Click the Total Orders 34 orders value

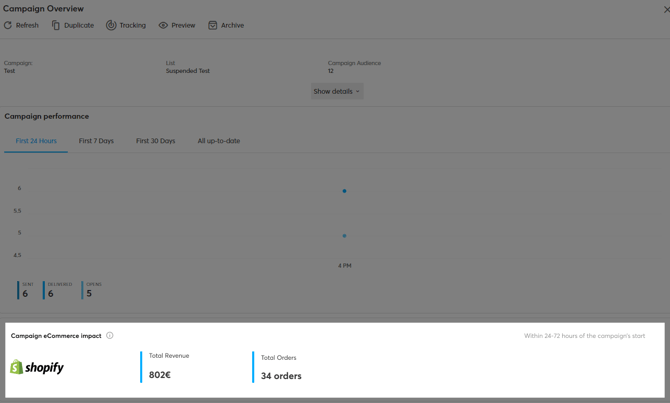pyautogui.click(x=281, y=376)
